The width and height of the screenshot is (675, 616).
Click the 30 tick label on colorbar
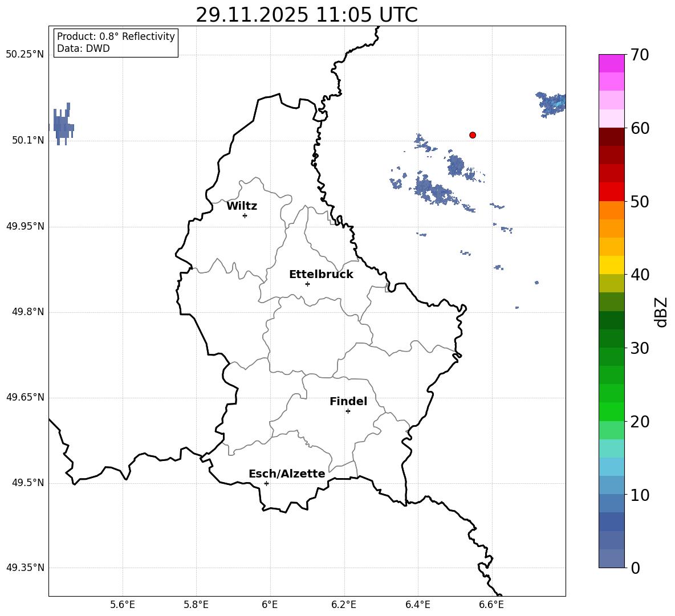pyautogui.click(x=640, y=348)
